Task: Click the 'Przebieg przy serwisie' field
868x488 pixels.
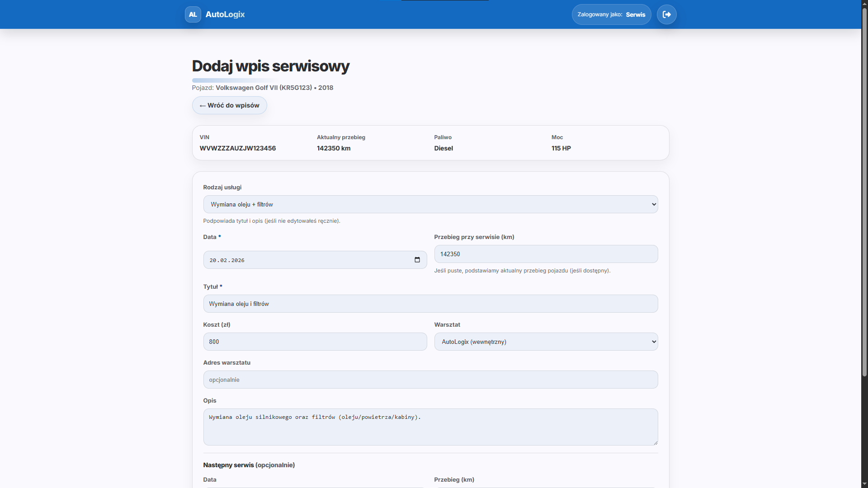Action: click(546, 254)
